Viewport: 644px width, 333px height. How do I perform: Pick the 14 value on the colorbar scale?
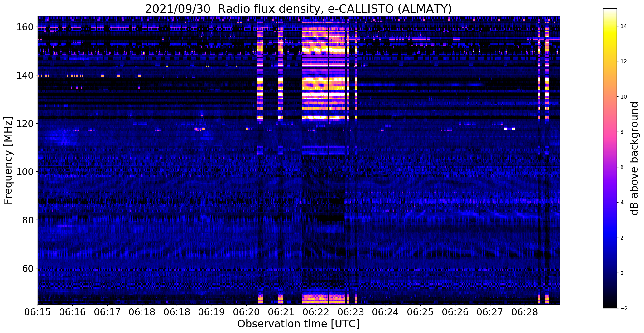(624, 26)
